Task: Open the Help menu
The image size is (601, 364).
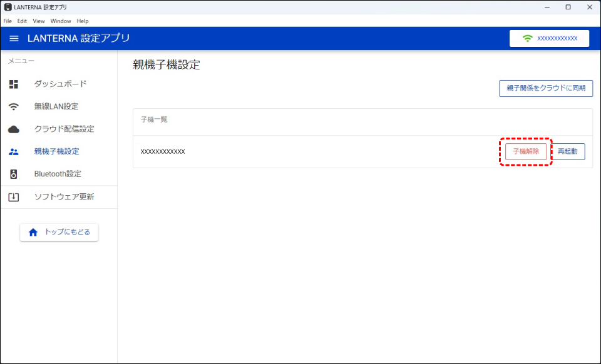Action: click(x=83, y=21)
